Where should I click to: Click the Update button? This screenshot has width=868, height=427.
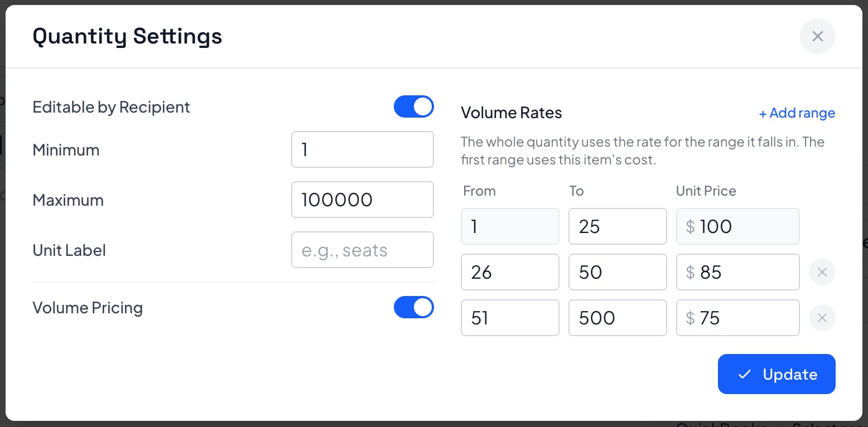click(x=777, y=374)
